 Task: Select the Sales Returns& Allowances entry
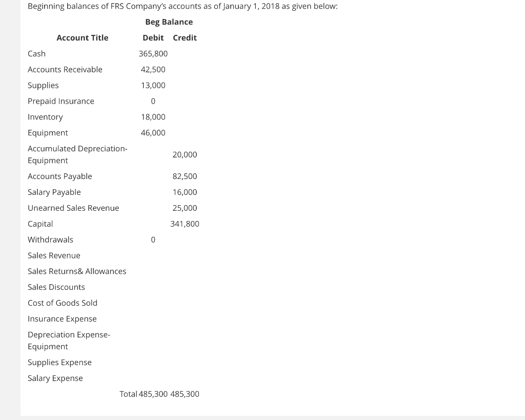77,271
